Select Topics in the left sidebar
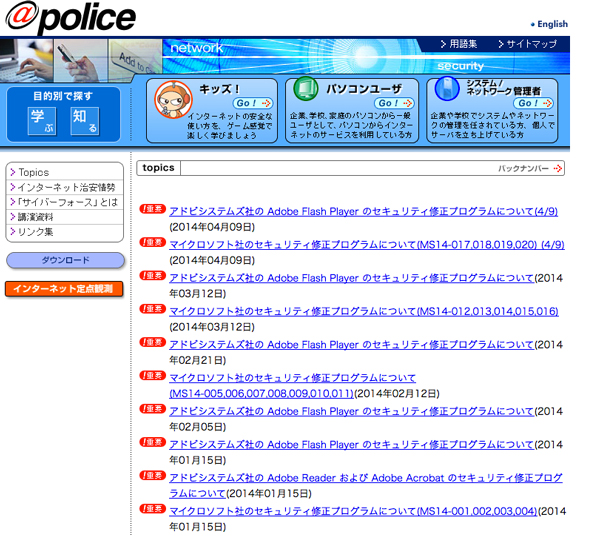Viewport: 600px width, 536px height. (x=33, y=172)
